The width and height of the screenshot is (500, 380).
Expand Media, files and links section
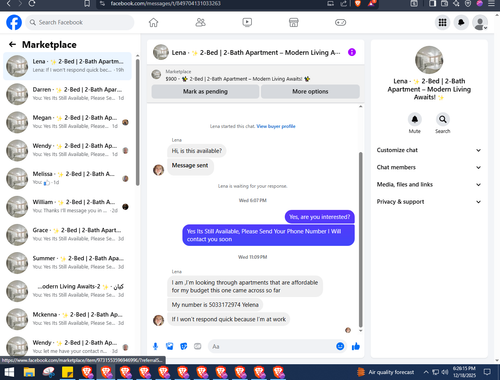(x=429, y=184)
